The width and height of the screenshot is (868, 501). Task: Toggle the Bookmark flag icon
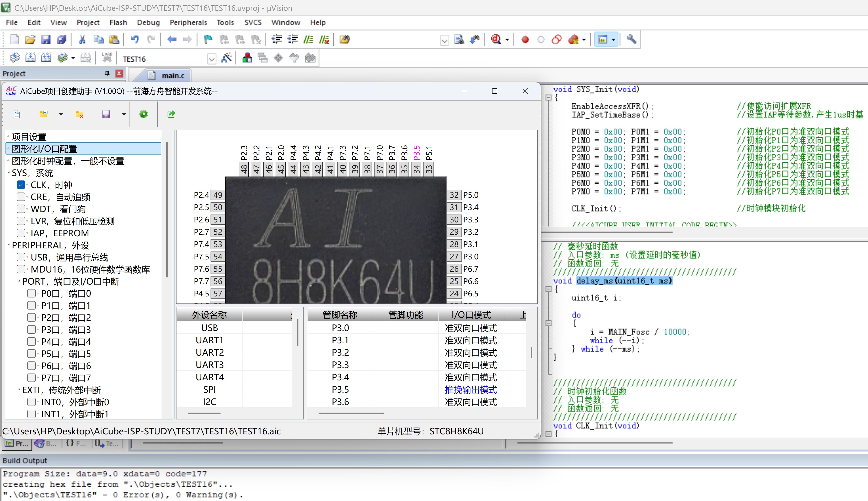(208, 40)
